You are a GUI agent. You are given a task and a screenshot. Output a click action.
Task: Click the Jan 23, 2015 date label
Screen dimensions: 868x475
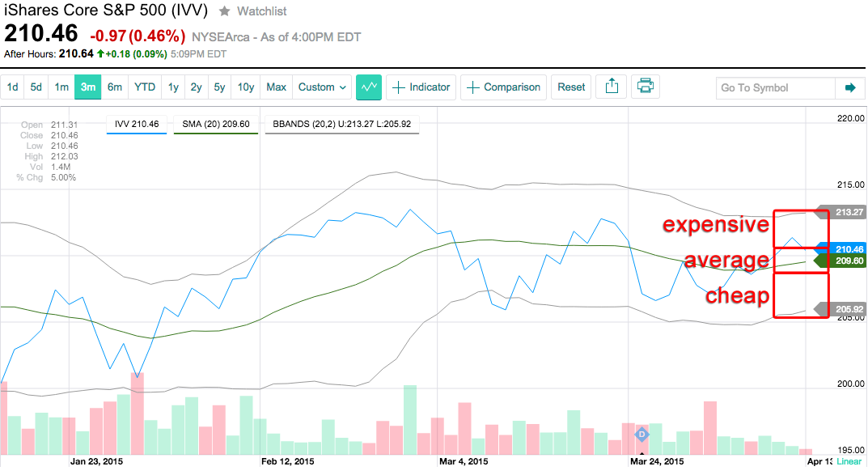96,461
